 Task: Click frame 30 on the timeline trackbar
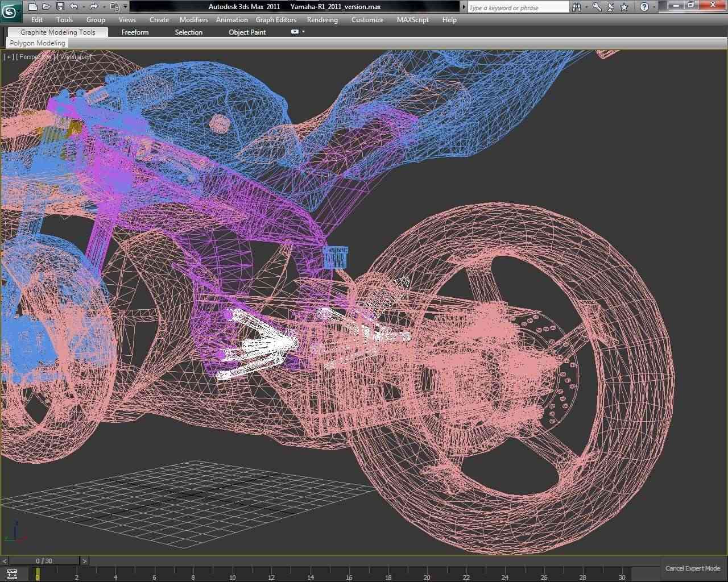[x=622, y=577]
